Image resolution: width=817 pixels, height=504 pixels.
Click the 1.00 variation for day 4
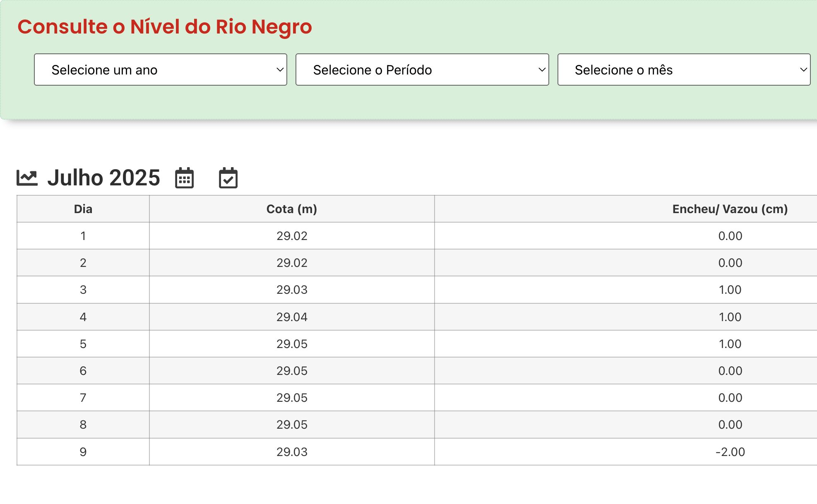(730, 317)
